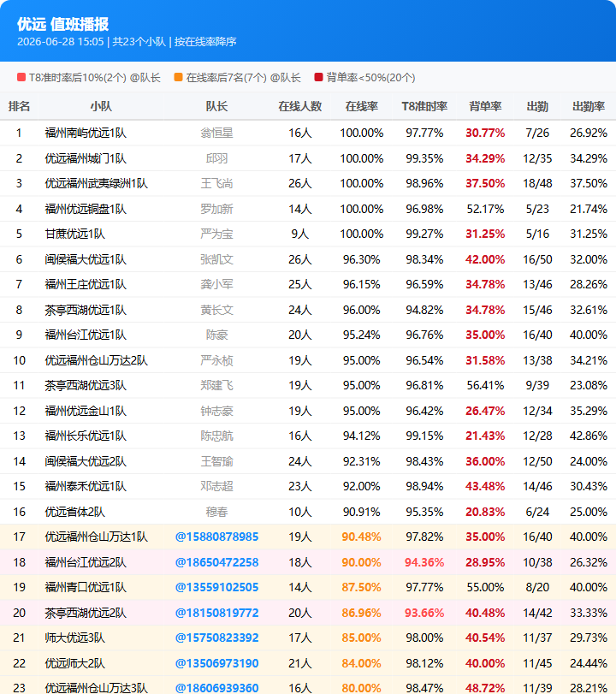
Task: Select team name 福州长乐优远1队
Action: [86, 436]
